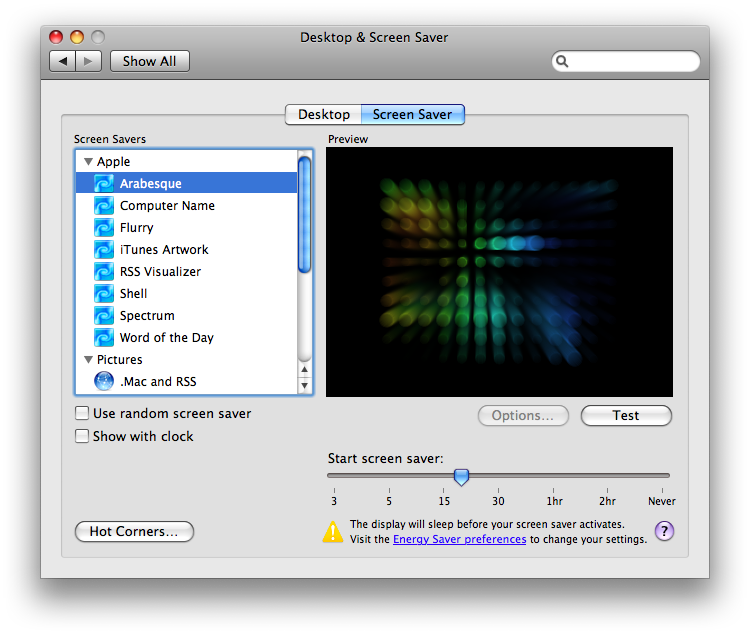
Task: Select Word of the Day in list
Action: [x=187, y=337]
